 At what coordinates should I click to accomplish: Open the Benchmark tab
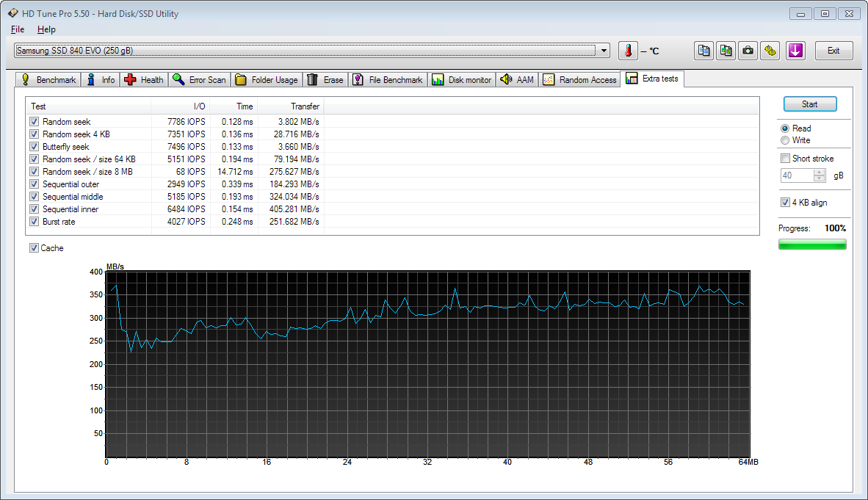pos(48,80)
